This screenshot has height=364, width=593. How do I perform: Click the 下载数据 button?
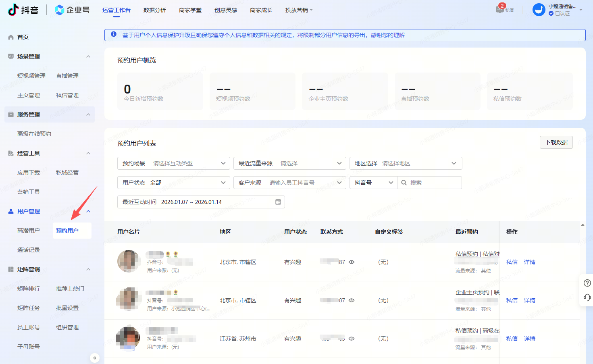(556, 142)
